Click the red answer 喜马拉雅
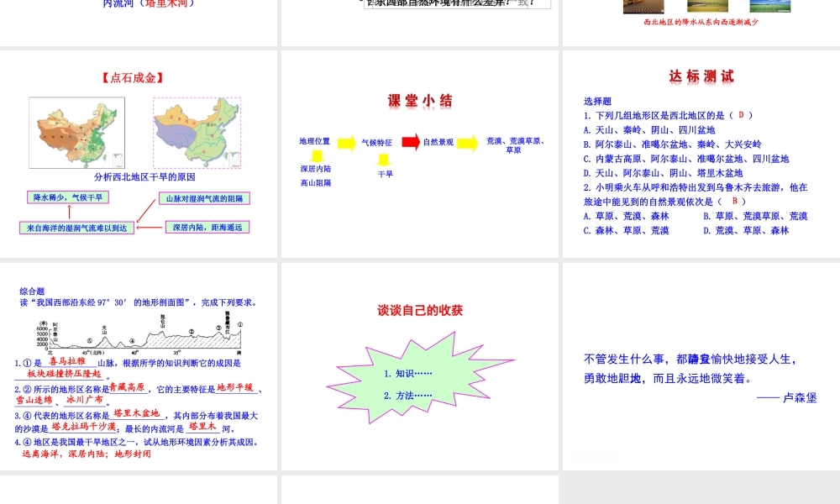The image size is (840, 504). point(67,361)
